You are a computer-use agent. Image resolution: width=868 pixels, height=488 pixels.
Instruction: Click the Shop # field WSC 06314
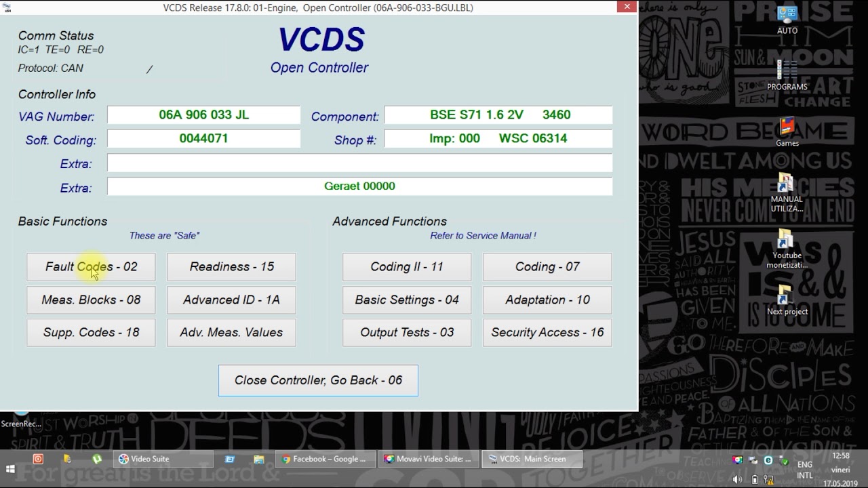[498, 139]
